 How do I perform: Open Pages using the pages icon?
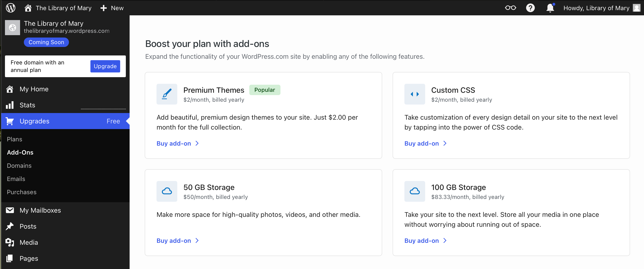tap(10, 258)
